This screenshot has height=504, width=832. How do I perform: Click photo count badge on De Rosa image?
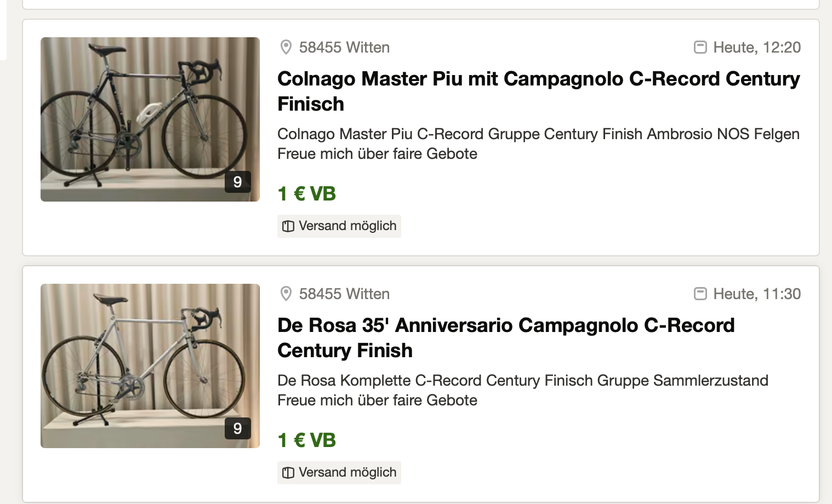[x=237, y=428]
